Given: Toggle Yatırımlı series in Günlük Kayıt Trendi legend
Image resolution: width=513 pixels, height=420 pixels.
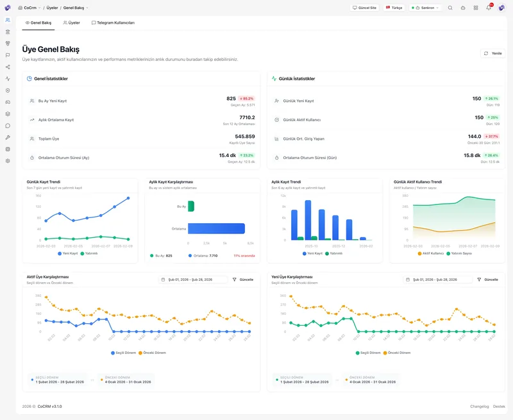Looking at the screenshot, I should tap(89, 253).
